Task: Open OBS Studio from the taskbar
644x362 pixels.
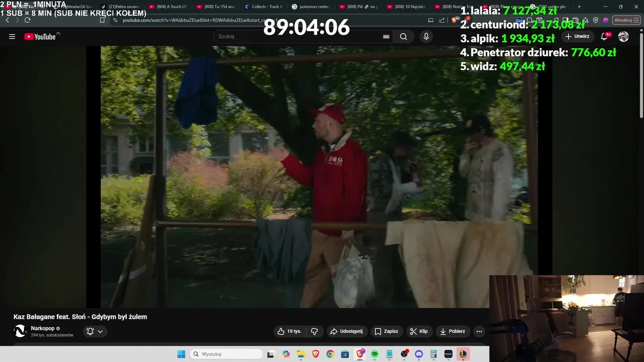Action: click(x=404, y=354)
